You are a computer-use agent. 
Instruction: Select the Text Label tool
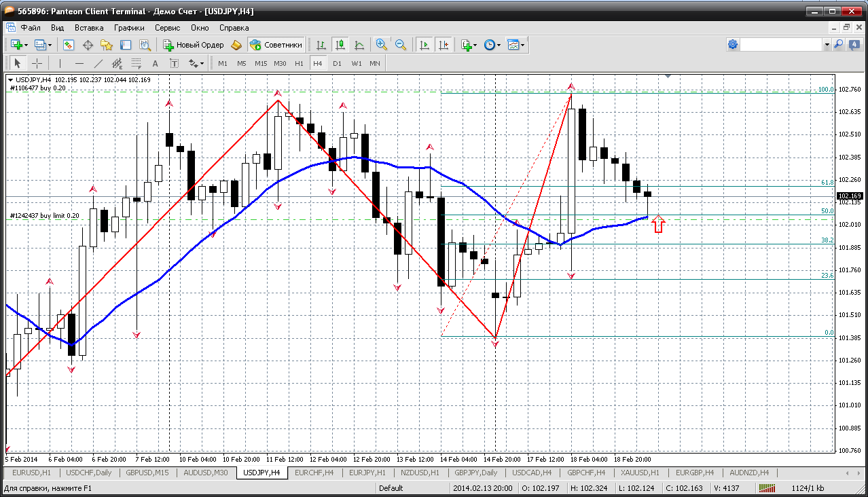(174, 63)
